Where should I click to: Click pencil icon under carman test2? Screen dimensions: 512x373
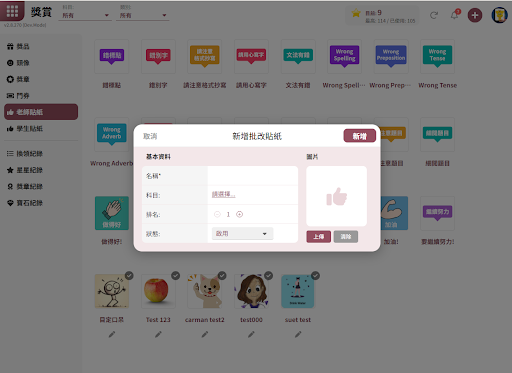[x=205, y=334]
